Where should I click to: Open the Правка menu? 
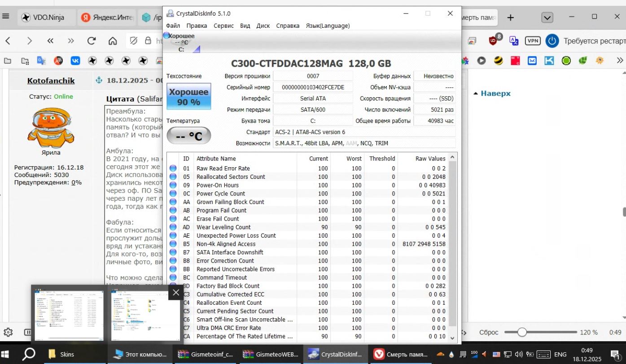(197, 26)
